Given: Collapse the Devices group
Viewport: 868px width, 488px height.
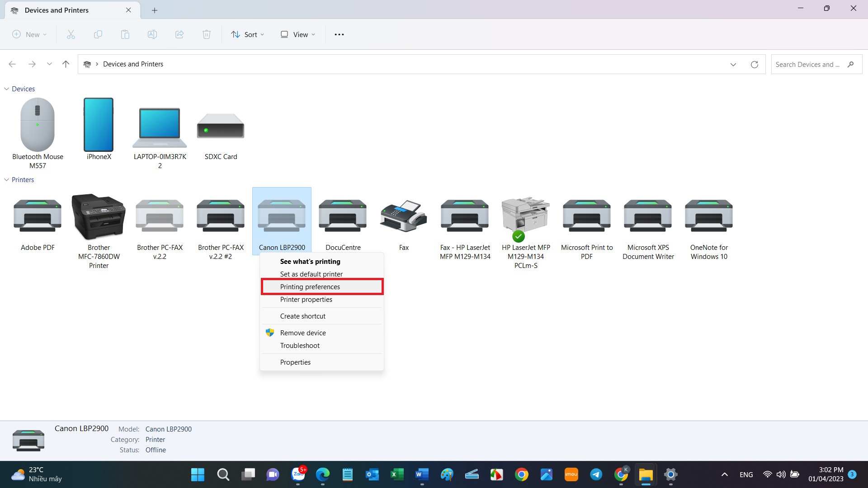Looking at the screenshot, I should (6, 89).
